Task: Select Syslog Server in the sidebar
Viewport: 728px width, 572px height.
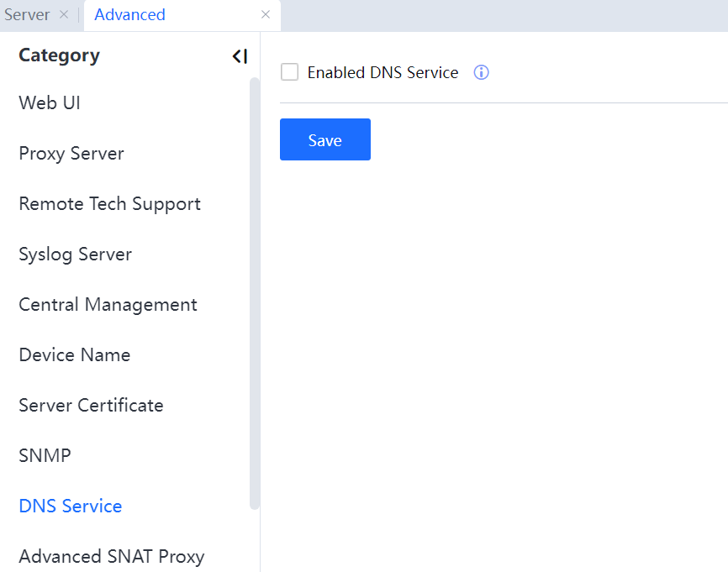Action: (x=75, y=254)
